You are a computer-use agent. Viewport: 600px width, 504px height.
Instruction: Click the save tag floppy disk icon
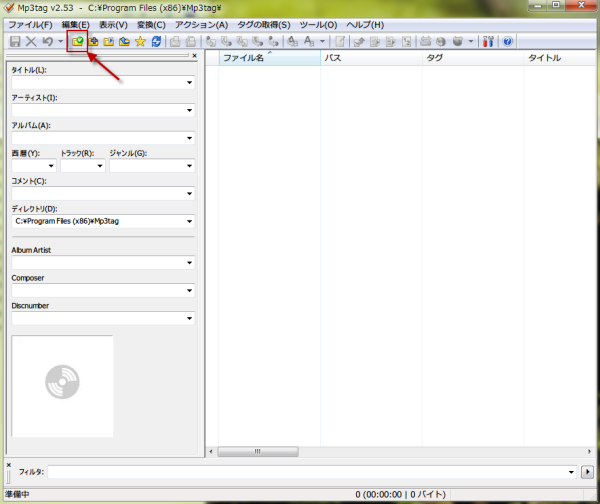[x=14, y=41]
